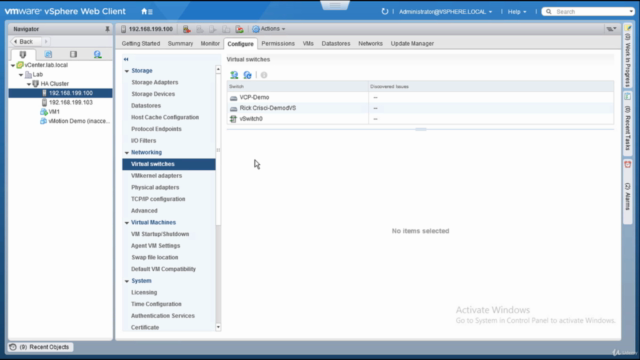Image resolution: width=640 pixels, height=360 pixels.
Task: Open VMkernel adapters settings
Action: pos(156,176)
